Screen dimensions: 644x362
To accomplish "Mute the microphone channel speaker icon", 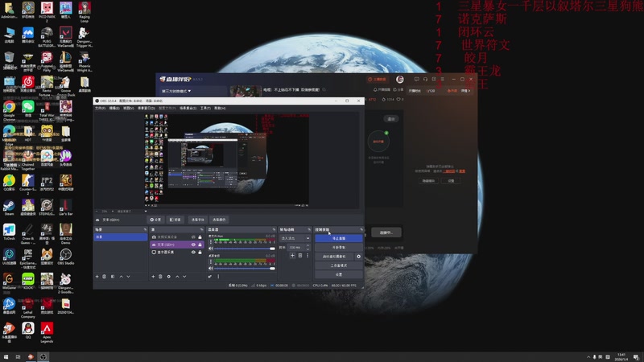I will 211,249.
